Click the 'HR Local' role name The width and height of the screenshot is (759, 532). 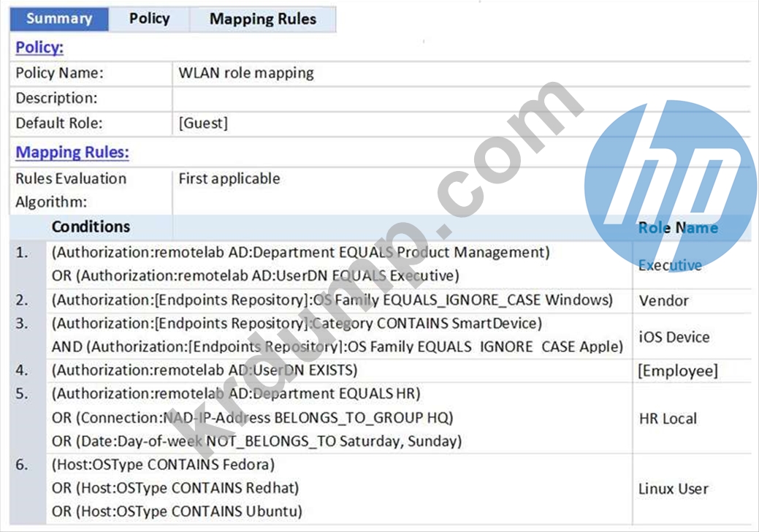[x=668, y=419]
